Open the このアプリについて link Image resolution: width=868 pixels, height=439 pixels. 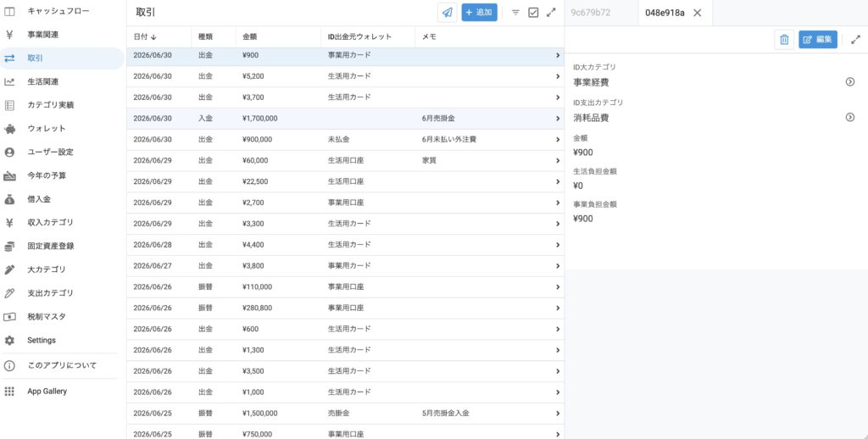pos(62,366)
